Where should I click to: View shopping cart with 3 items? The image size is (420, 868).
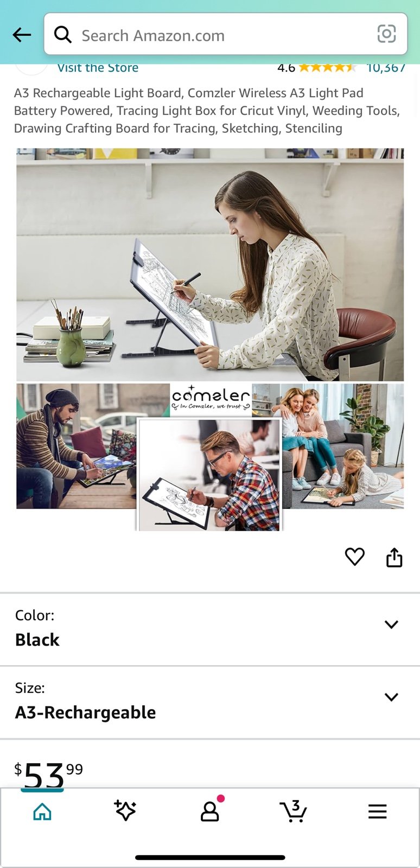[x=294, y=810]
